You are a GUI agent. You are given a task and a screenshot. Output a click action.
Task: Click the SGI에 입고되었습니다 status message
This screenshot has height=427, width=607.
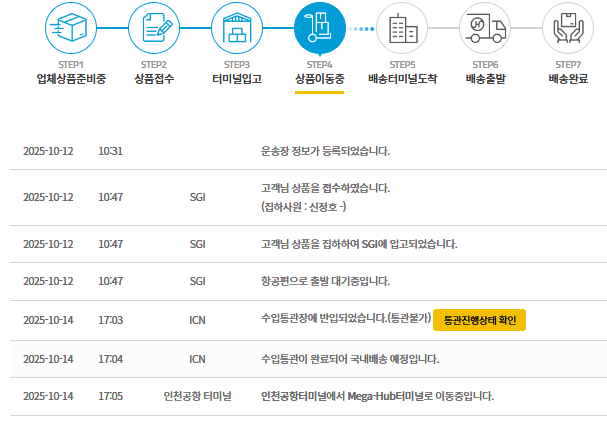point(358,244)
